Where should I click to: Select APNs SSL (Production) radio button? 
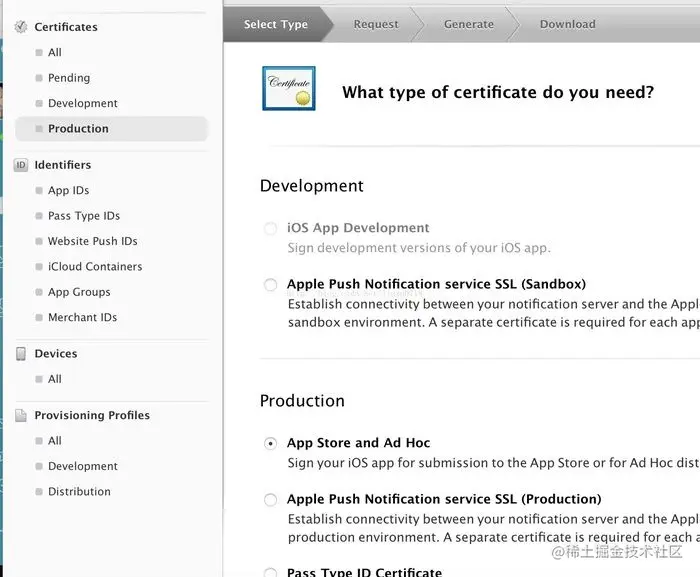pyautogui.click(x=270, y=499)
